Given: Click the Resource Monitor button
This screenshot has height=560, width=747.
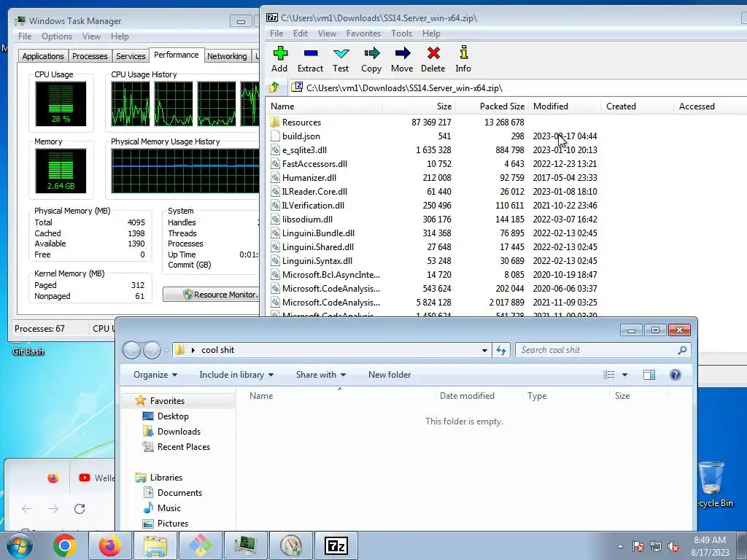Looking at the screenshot, I should [x=211, y=295].
